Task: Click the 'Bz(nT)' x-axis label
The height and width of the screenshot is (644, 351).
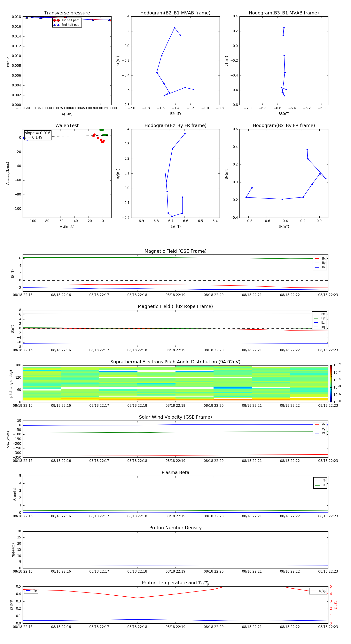Action: (x=175, y=227)
